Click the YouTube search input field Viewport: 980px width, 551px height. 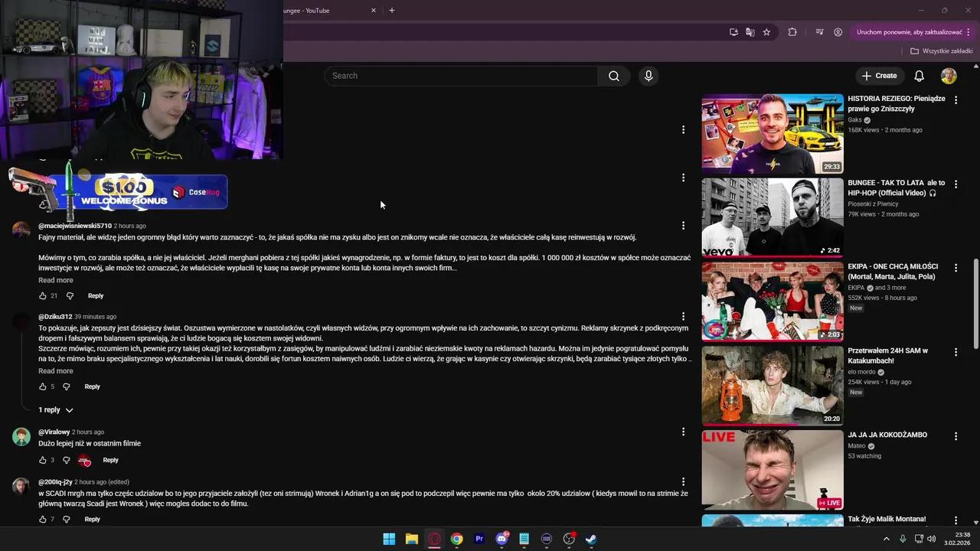click(461, 76)
